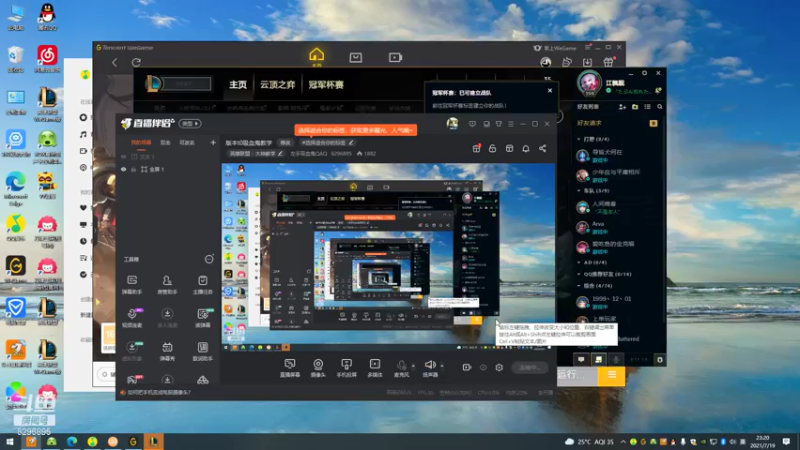Open WeGame home icon in top bar

(x=316, y=55)
